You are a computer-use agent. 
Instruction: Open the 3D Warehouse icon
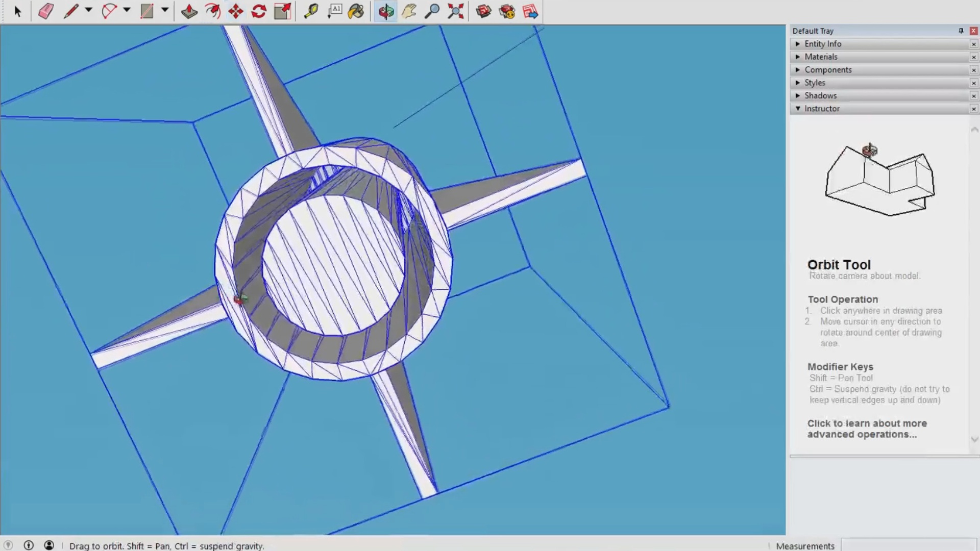tap(483, 11)
